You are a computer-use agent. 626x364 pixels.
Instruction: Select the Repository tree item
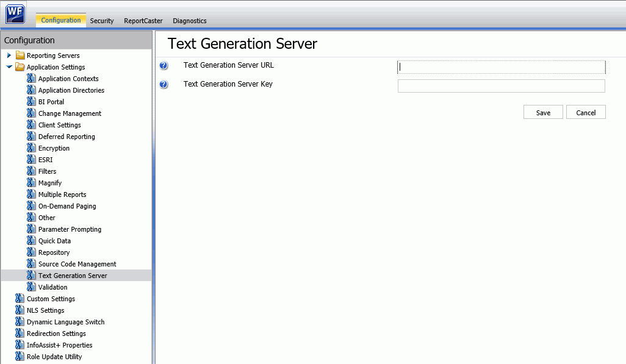pyautogui.click(x=54, y=252)
